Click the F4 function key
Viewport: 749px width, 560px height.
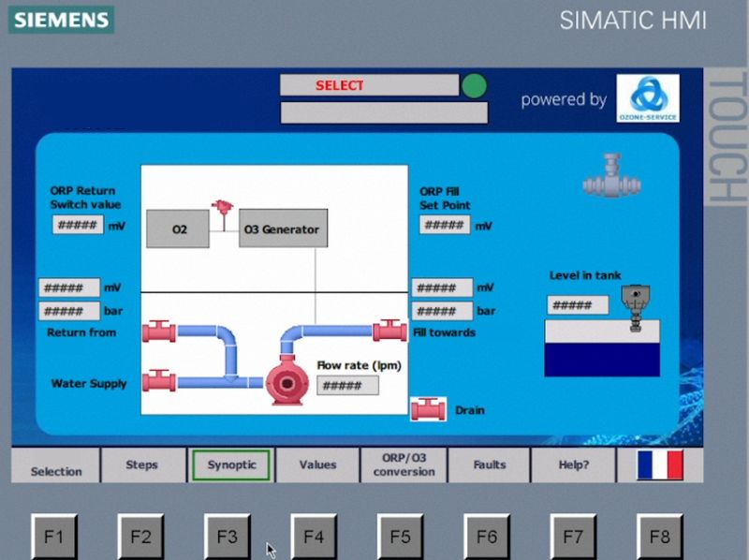pos(314,537)
